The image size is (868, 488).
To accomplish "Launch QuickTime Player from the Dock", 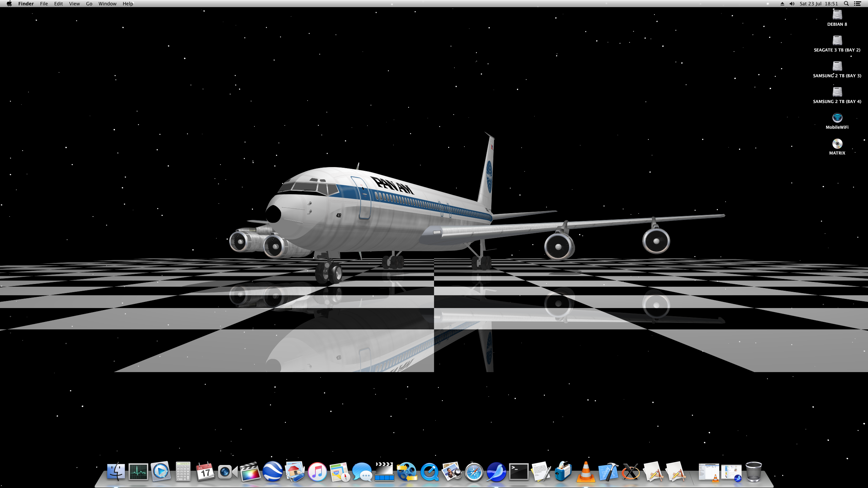I will [429, 471].
